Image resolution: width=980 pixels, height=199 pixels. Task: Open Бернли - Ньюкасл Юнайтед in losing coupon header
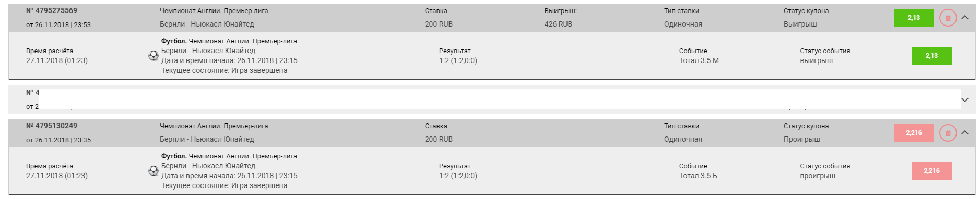(207, 139)
